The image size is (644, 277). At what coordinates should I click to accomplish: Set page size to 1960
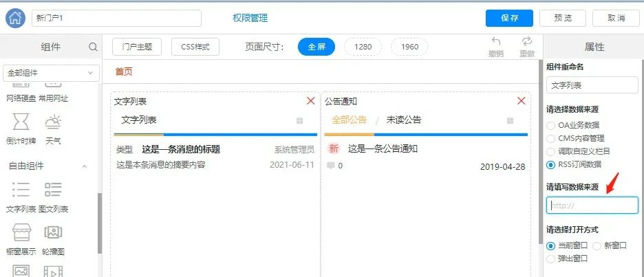pos(409,47)
